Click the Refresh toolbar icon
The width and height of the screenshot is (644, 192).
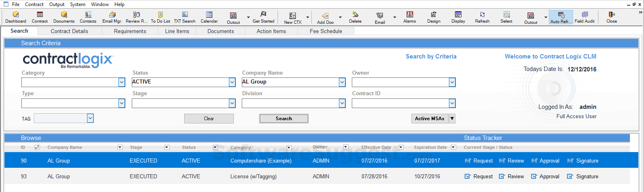482,17
